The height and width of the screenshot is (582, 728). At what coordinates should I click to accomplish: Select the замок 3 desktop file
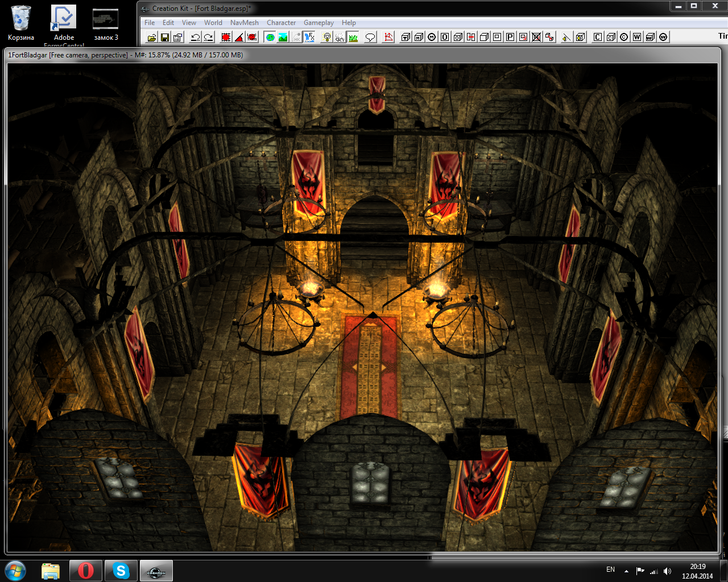pos(106,24)
